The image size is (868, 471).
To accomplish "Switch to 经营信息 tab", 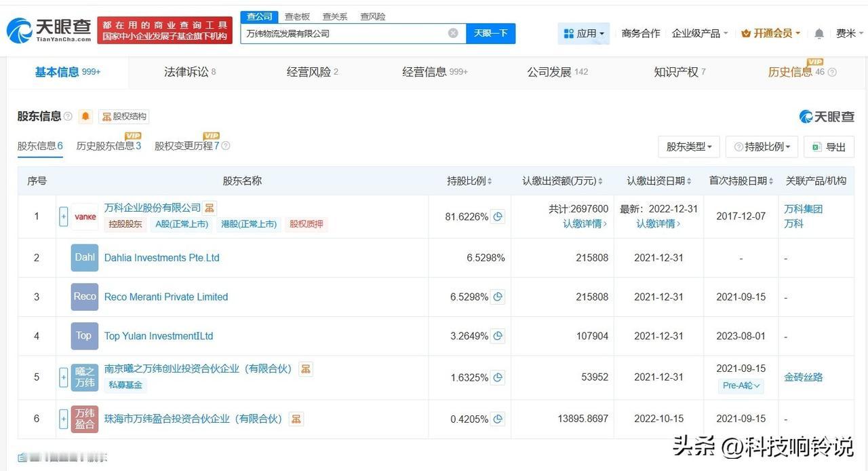I will tap(435, 72).
